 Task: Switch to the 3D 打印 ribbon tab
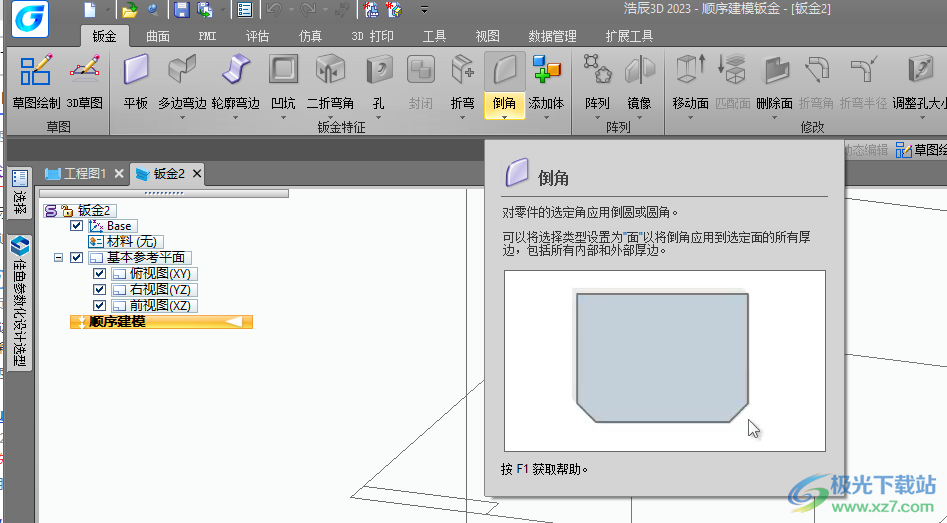click(373, 36)
